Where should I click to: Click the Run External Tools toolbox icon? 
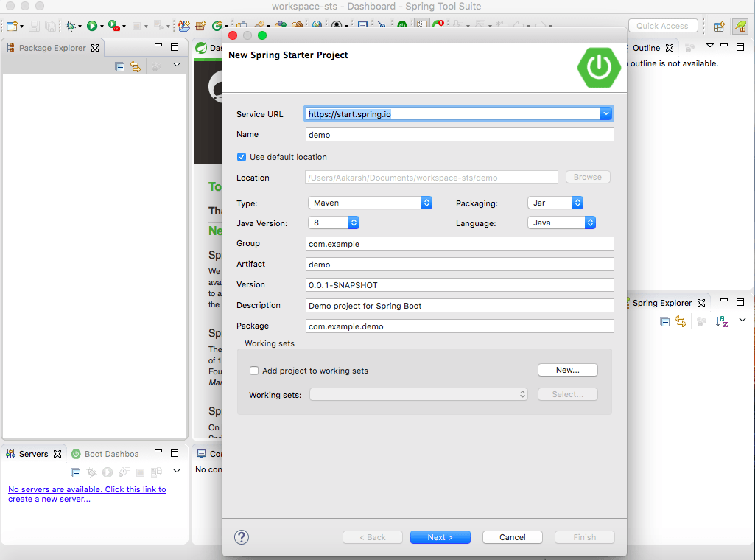(114, 26)
